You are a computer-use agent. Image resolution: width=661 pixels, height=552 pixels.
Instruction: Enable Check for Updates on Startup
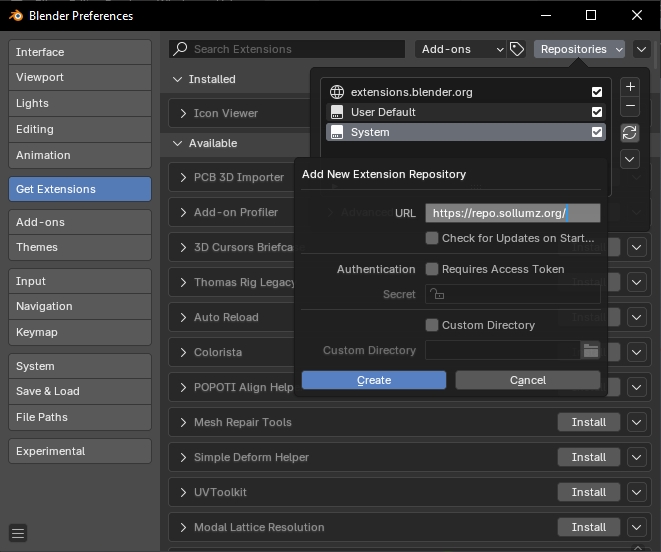click(432, 238)
